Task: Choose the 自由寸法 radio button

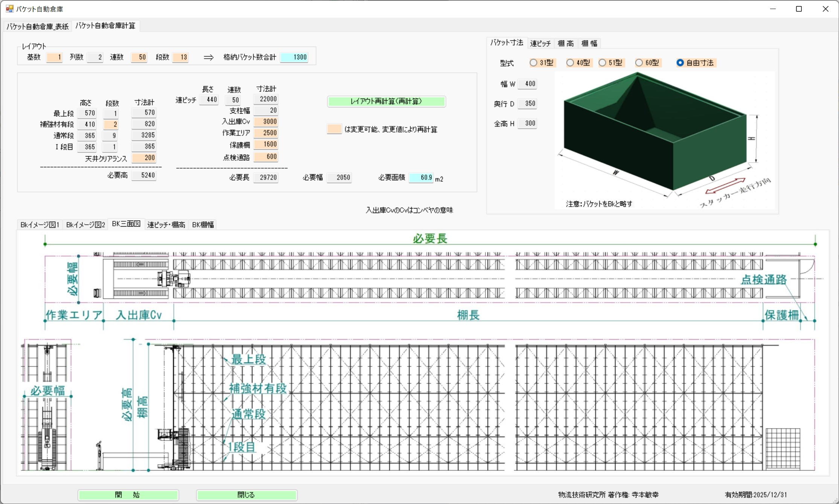Action: click(x=680, y=63)
